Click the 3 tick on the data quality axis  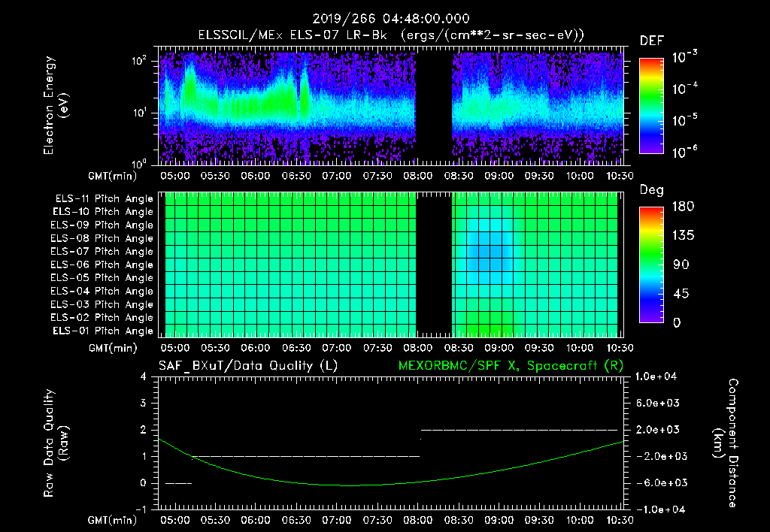[x=143, y=403]
